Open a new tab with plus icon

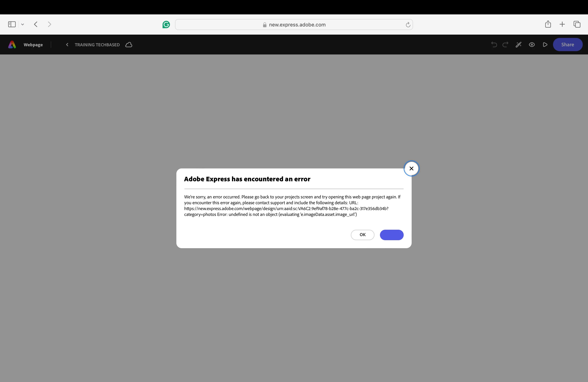(x=562, y=24)
